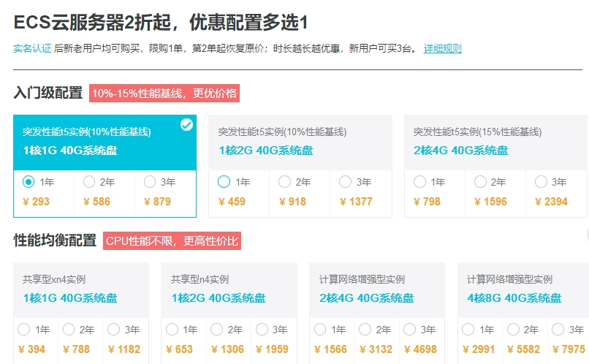Select 3年 ¥879 for the entry-level 1核1G t5 instance
Screen dimensions: 589x364
point(150,182)
